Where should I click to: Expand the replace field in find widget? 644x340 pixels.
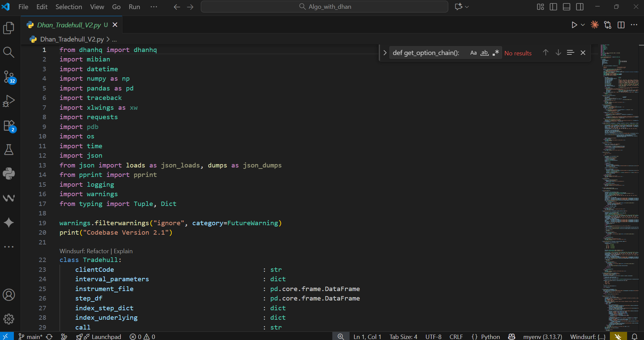(385, 53)
